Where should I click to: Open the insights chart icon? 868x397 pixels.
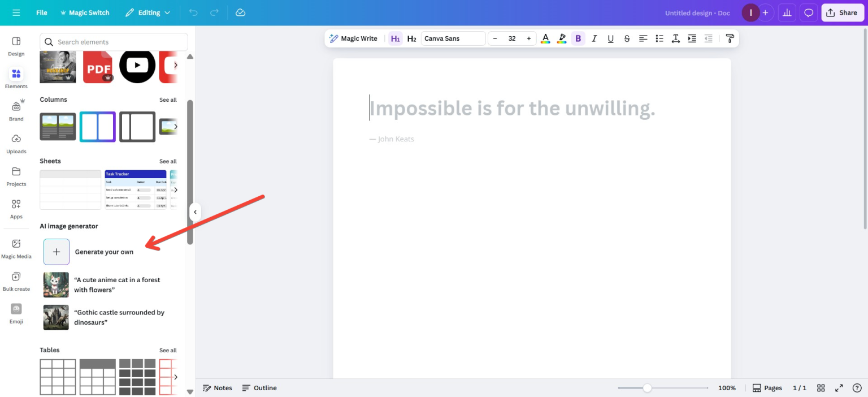pos(787,12)
